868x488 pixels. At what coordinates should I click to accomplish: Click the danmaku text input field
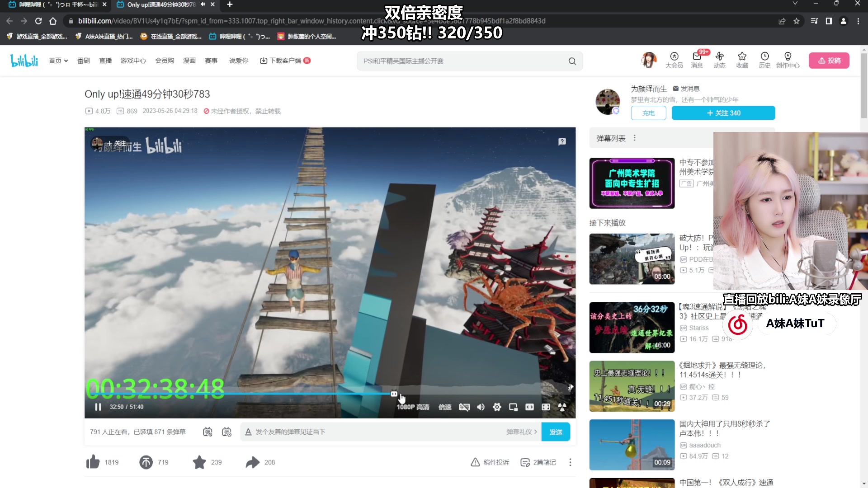(x=380, y=432)
